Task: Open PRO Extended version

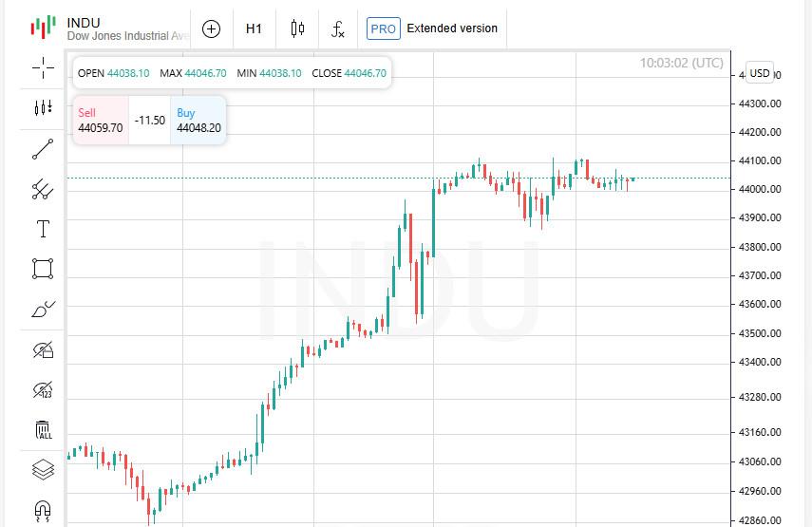Action: tap(432, 28)
